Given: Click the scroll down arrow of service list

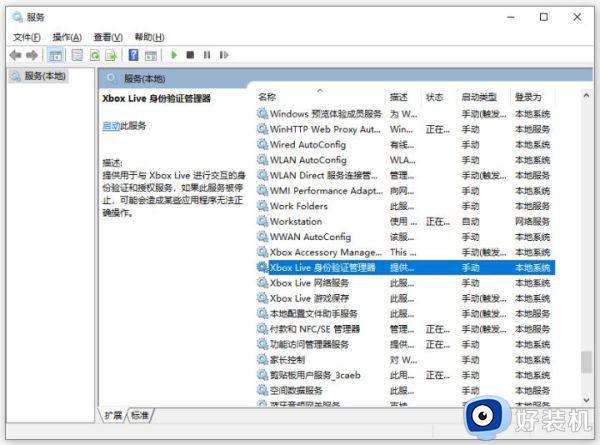Looking at the screenshot, I should coord(586,400).
